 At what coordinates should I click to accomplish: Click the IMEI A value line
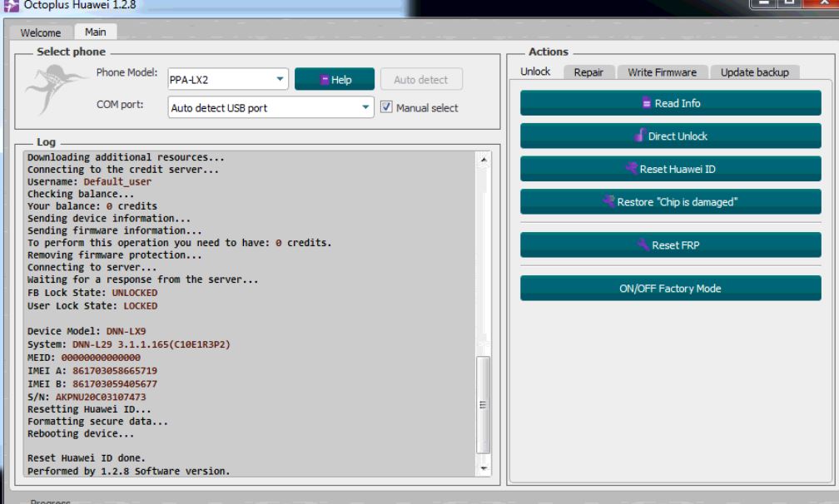tap(92, 370)
